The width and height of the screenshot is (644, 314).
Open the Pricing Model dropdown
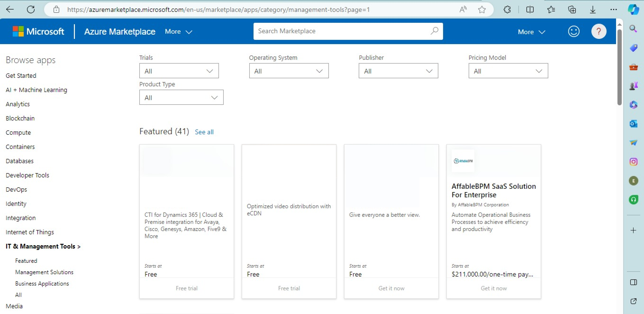click(x=508, y=71)
